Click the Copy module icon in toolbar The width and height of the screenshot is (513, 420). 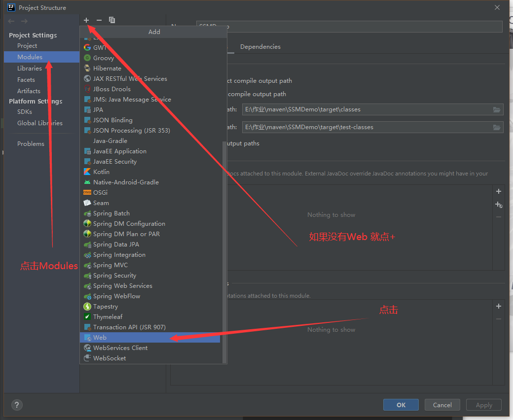click(x=112, y=20)
